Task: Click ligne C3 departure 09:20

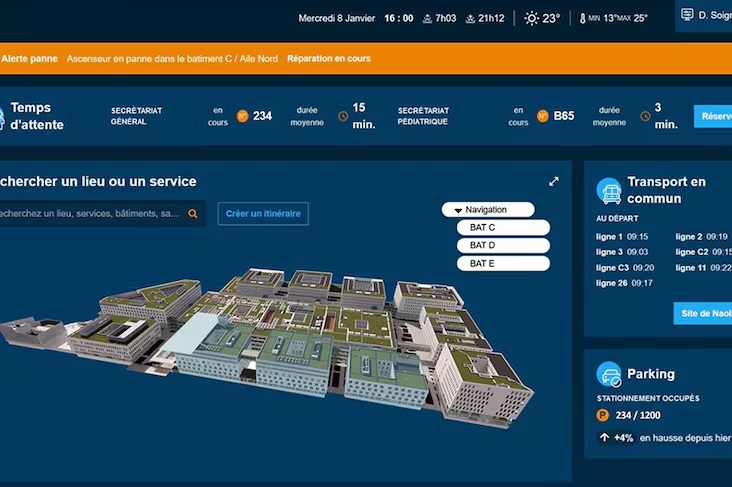Action: coord(625,268)
